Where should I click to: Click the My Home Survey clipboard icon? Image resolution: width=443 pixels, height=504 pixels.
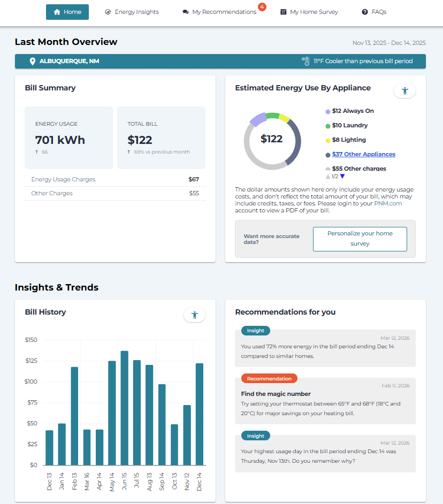coord(282,11)
